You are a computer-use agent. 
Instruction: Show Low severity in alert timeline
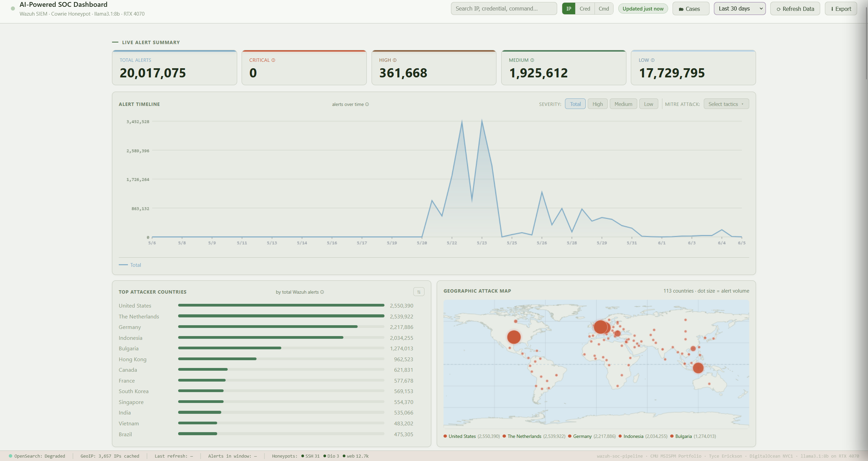648,104
